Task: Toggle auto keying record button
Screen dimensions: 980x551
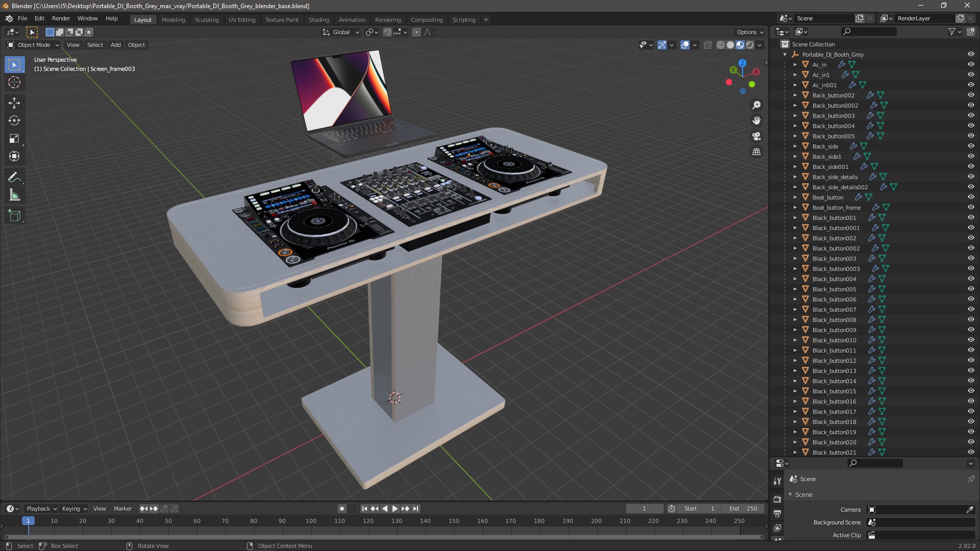Action: [341, 509]
